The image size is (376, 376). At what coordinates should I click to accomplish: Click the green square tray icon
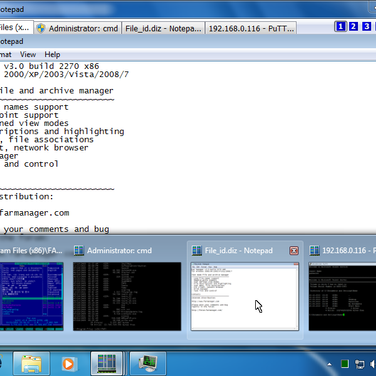point(345,364)
